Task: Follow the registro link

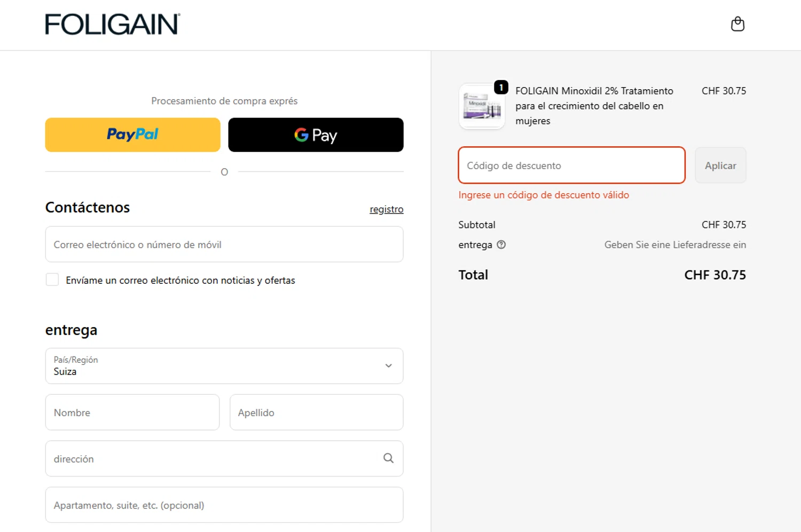Action: (x=387, y=209)
